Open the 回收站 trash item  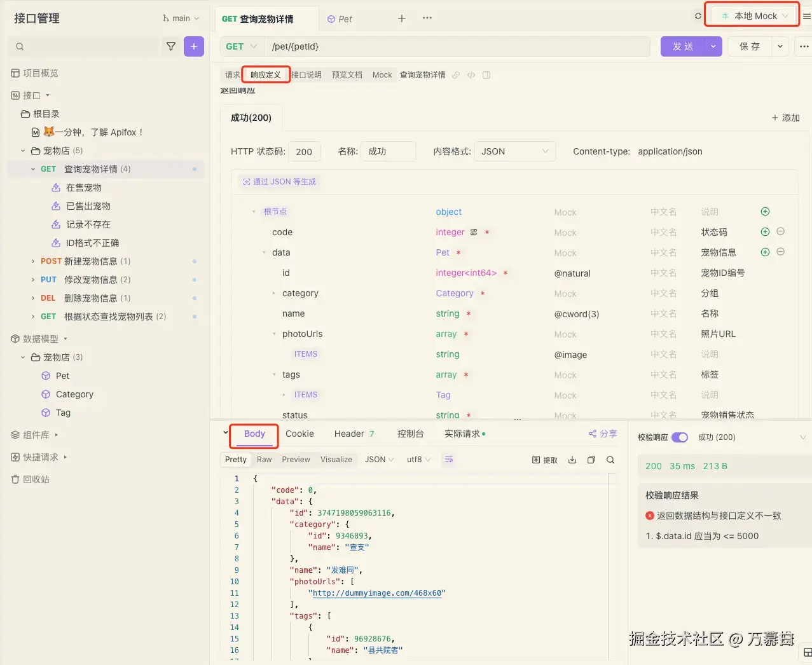click(x=30, y=479)
